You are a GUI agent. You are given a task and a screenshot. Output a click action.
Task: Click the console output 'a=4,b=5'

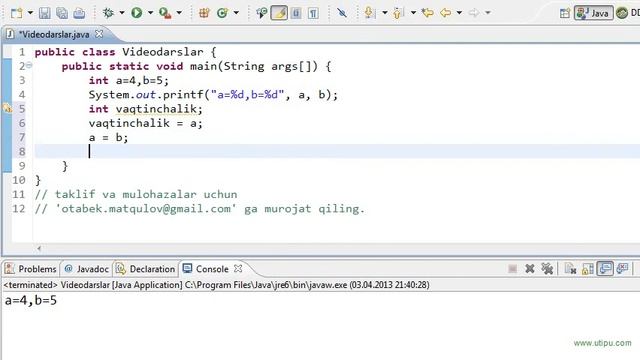[x=31, y=301]
